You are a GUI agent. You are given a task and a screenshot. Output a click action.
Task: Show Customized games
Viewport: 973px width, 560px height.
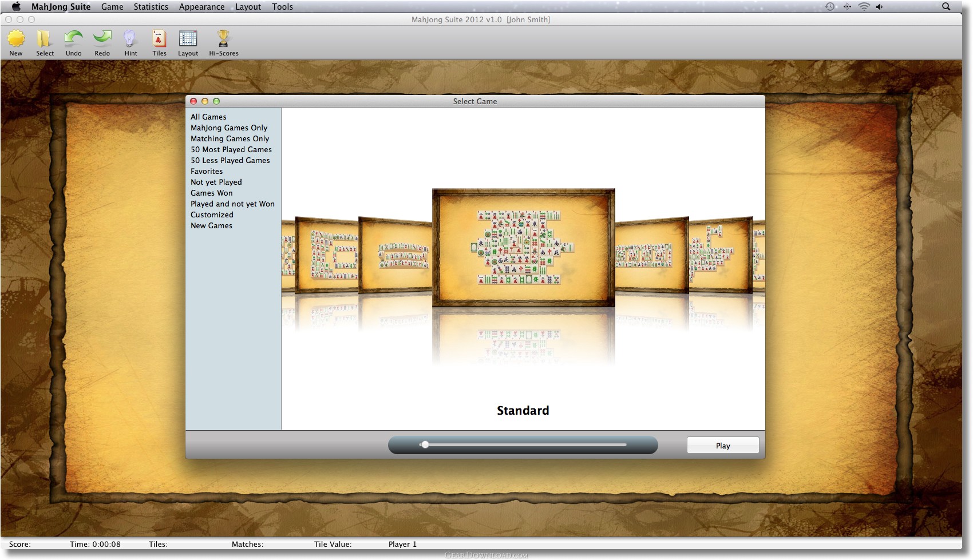(212, 215)
